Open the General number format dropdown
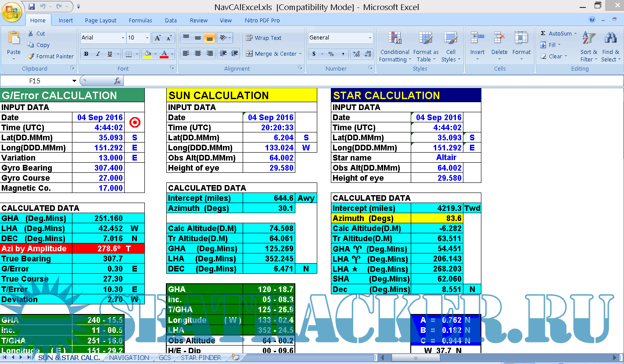This screenshot has width=624, height=364. pyautogui.click(x=370, y=38)
